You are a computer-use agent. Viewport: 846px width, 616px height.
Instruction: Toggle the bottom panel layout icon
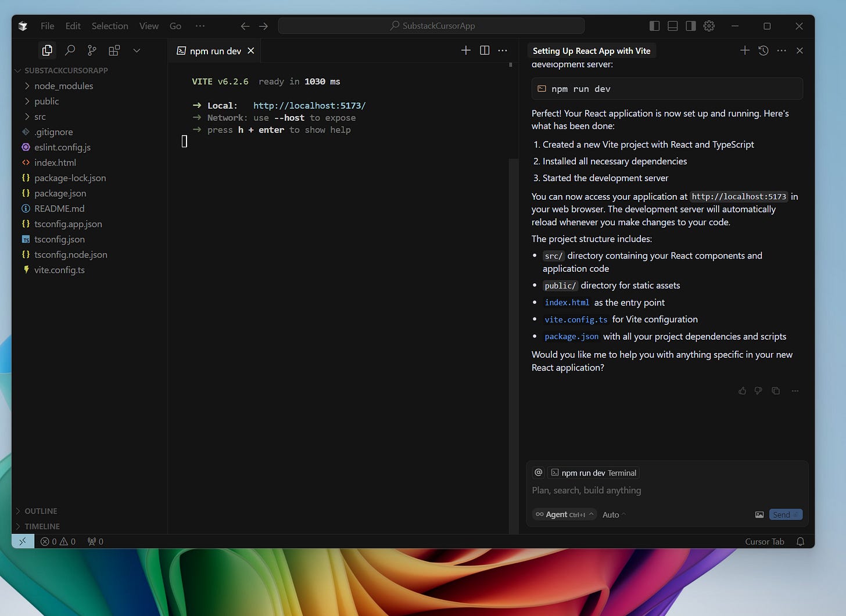coord(673,26)
